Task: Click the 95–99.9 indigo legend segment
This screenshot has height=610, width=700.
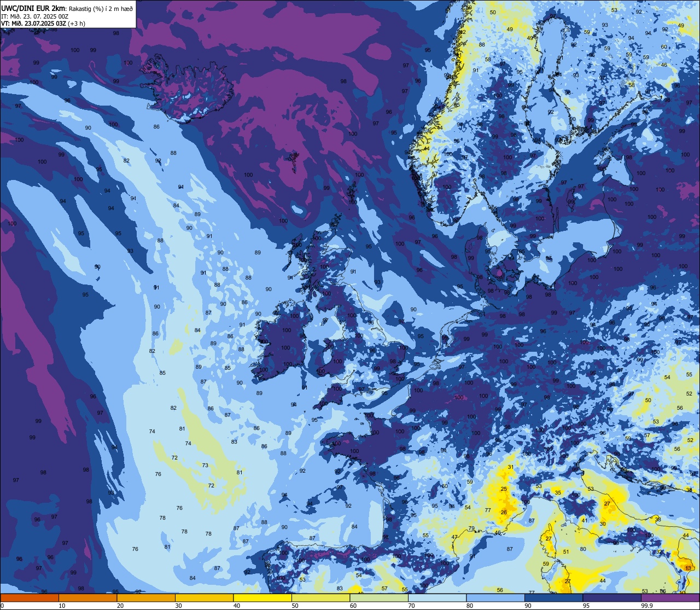Action: pyautogui.click(x=612, y=597)
